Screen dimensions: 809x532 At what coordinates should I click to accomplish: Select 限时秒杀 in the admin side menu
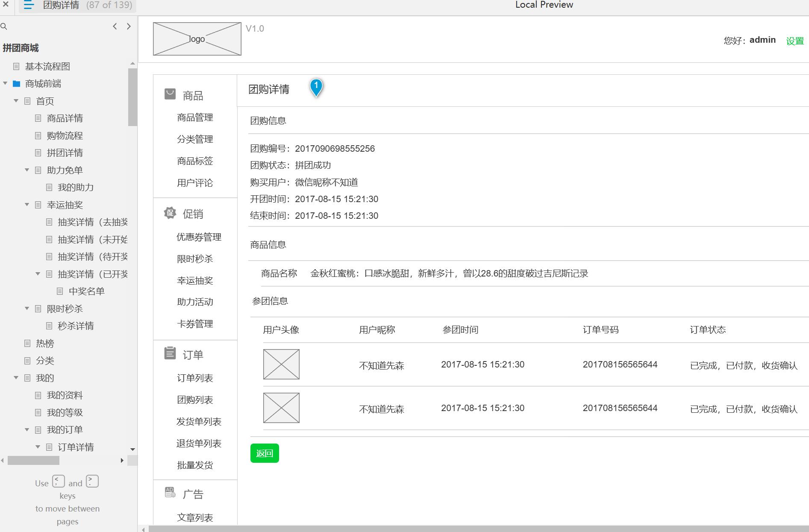195,259
